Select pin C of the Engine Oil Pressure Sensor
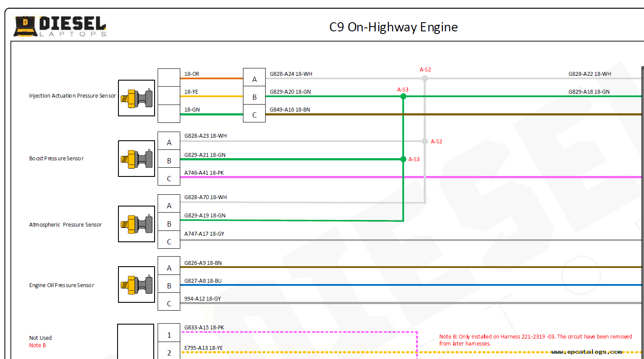644x359 pixels. pyautogui.click(x=169, y=304)
